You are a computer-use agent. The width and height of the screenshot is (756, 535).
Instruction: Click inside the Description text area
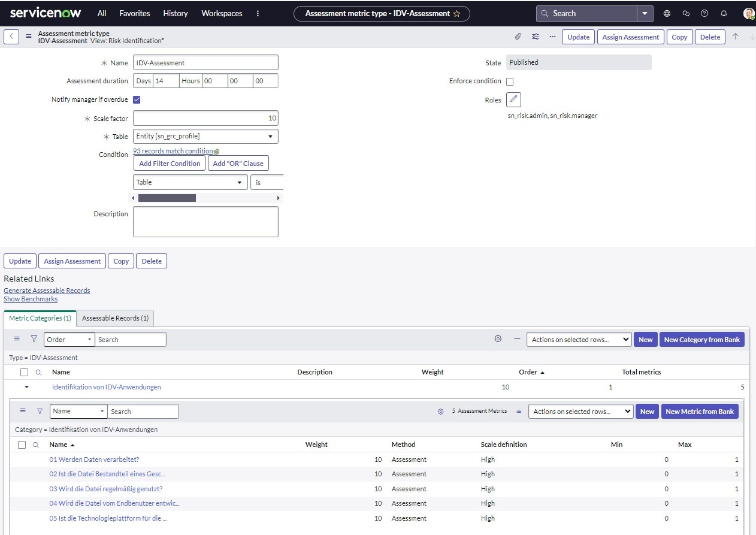tap(205, 221)
